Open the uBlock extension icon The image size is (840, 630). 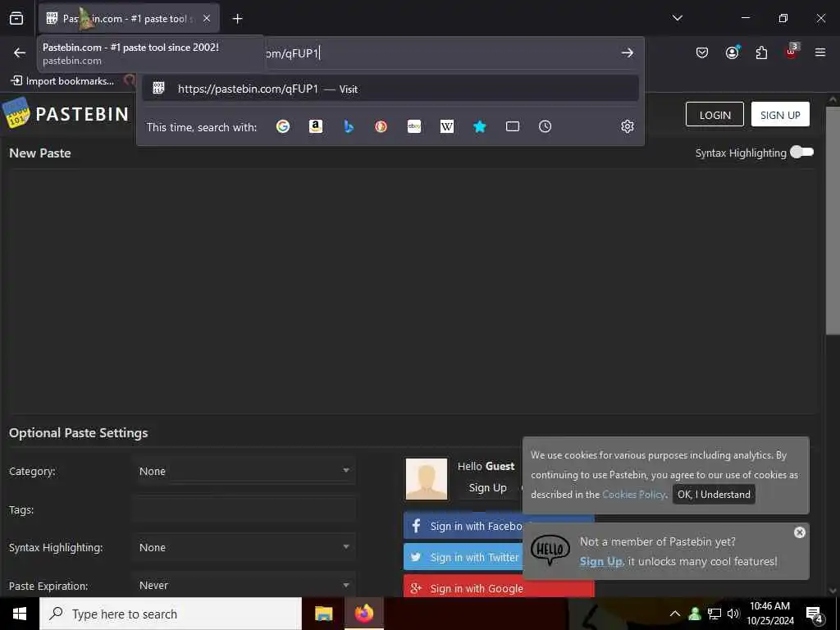point(792,52)
